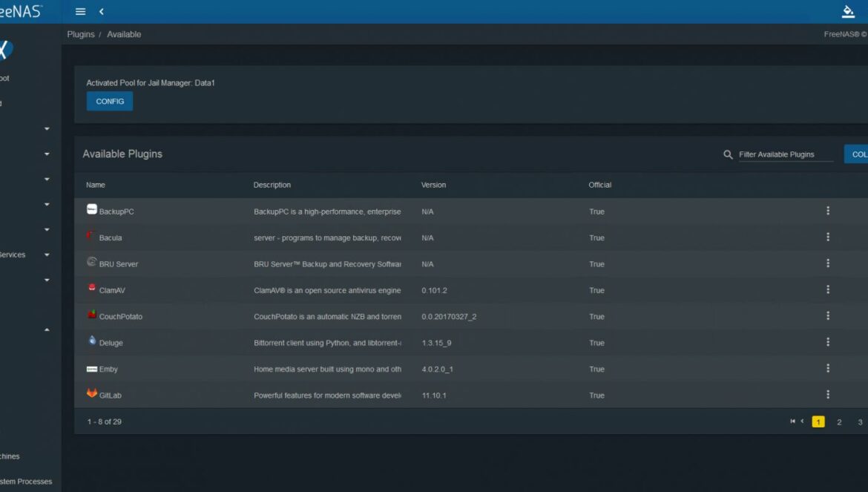The image size is (868, 492).
Task: Click version 0.101.2 cell
Action: (x=435, y=291)
